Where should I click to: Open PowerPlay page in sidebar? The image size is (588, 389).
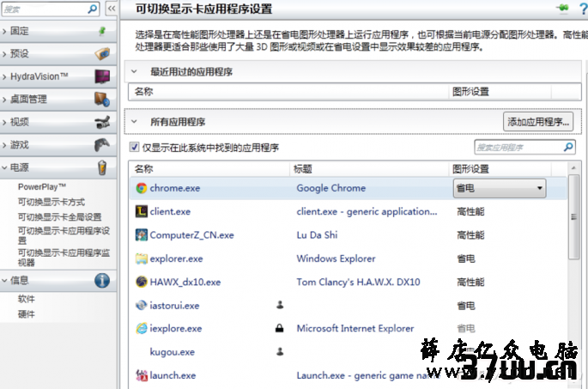click(x=42, y=187)
